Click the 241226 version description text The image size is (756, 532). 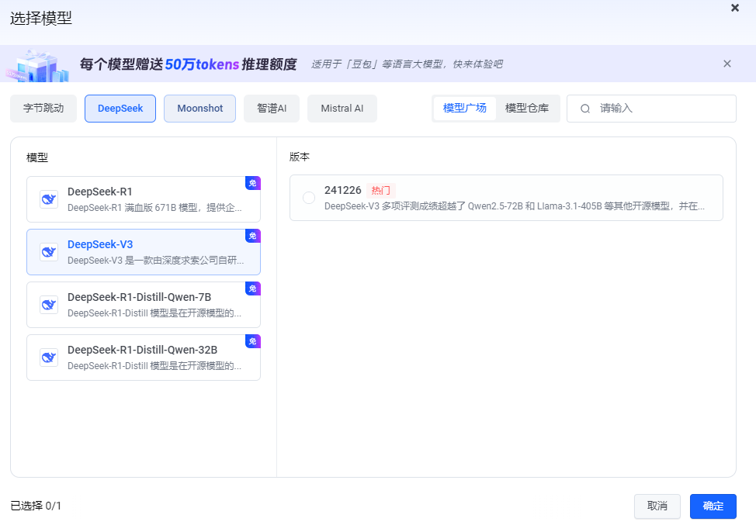[515, 206]
